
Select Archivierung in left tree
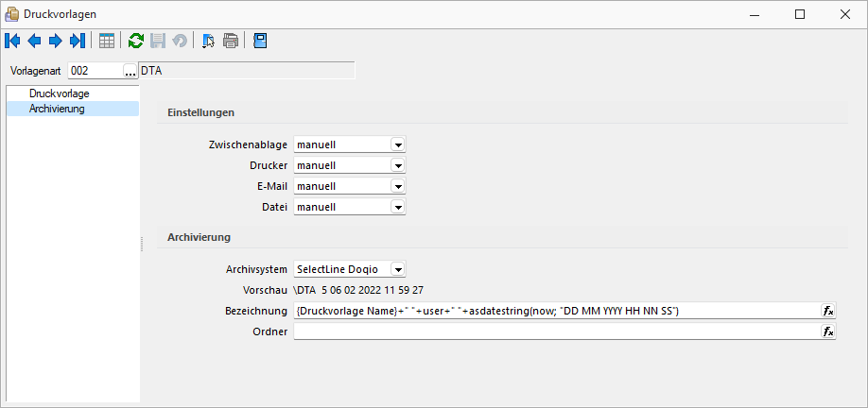[x=57, y=109]
